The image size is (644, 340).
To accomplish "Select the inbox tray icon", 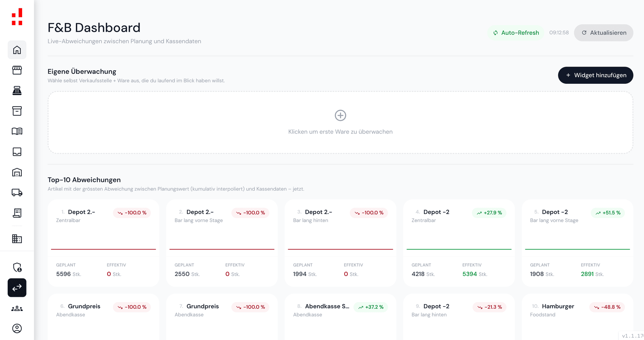I will [x=17, y=152].
